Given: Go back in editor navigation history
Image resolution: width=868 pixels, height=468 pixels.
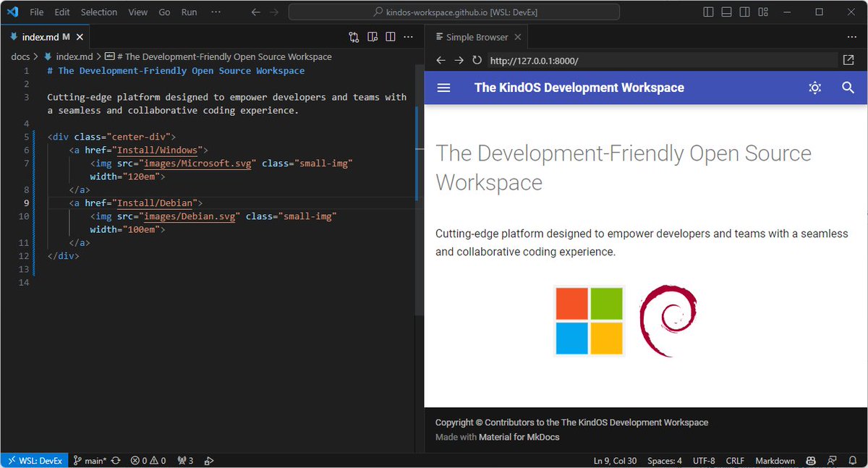Looking at the screenshot, I should click(x=255, y=12).
